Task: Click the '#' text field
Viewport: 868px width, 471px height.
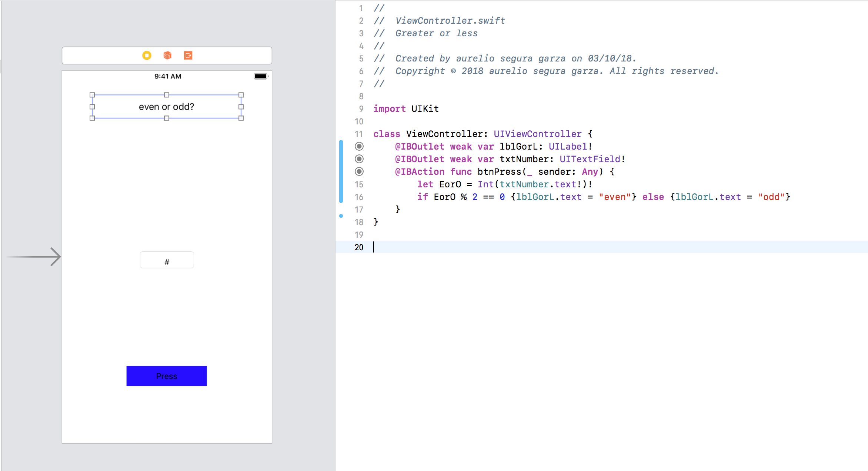Action: (167, 260)
